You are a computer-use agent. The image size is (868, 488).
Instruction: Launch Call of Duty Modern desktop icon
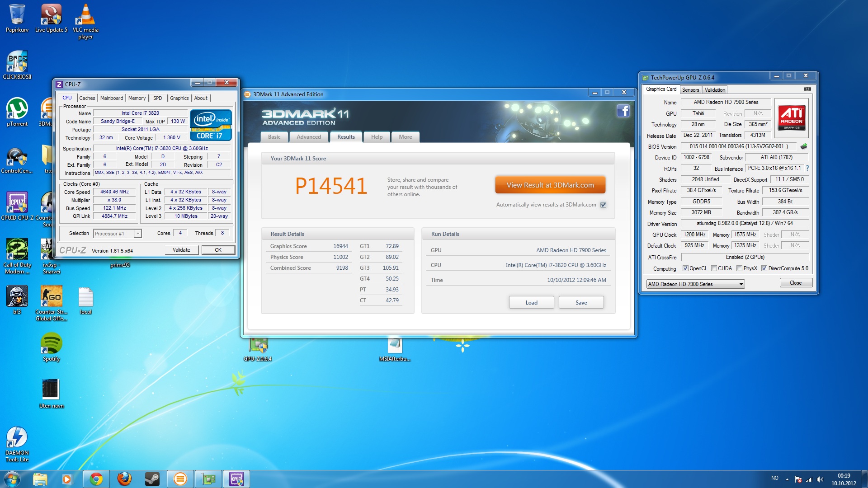tap(17, 256)
